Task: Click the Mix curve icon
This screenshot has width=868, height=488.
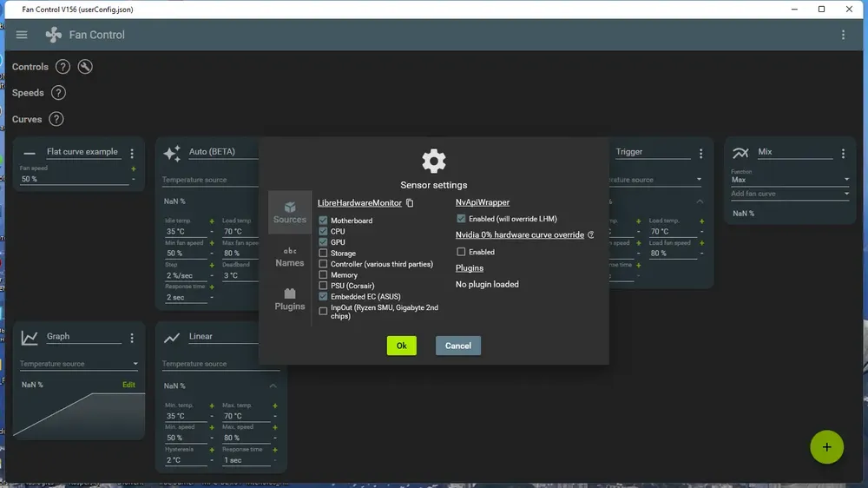Action: [740, 154]
